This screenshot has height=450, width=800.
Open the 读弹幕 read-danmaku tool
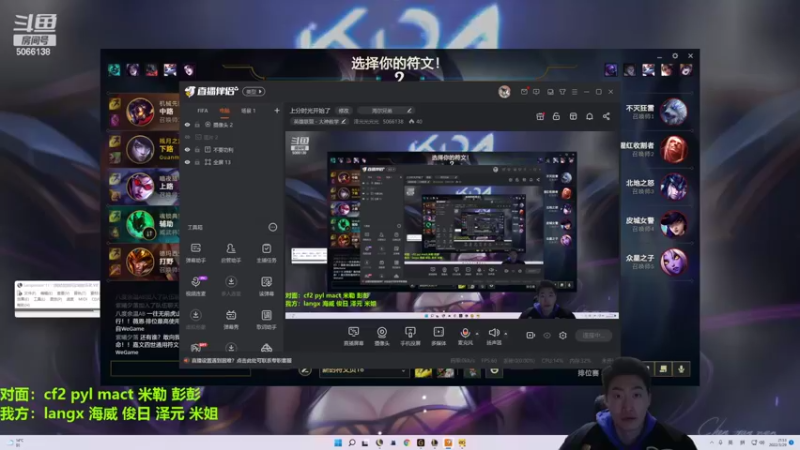[x=266, y=286]
